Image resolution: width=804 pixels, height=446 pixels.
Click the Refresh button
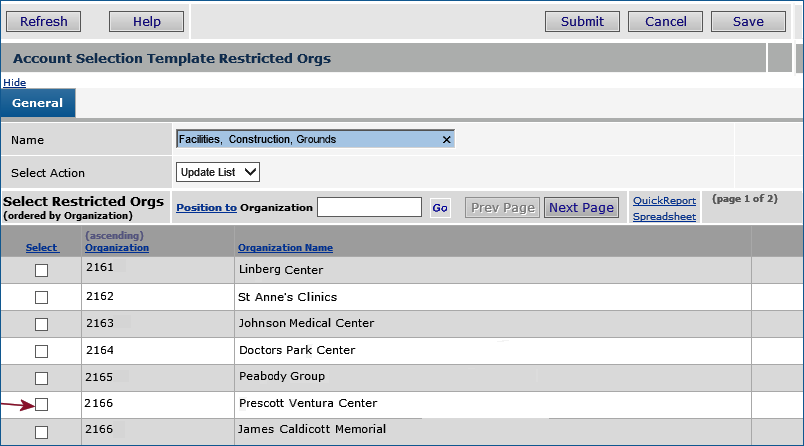pyautogui.click(x=44, y=21)
